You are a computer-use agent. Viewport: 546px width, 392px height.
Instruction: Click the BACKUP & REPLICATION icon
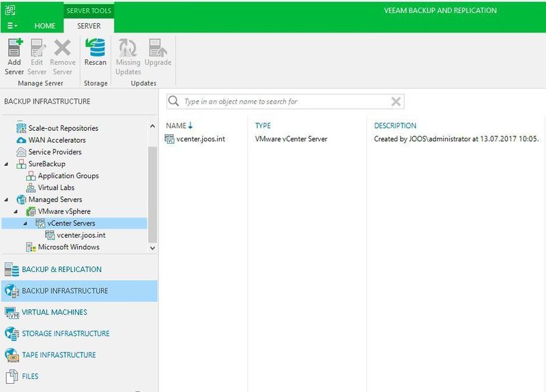12,269
